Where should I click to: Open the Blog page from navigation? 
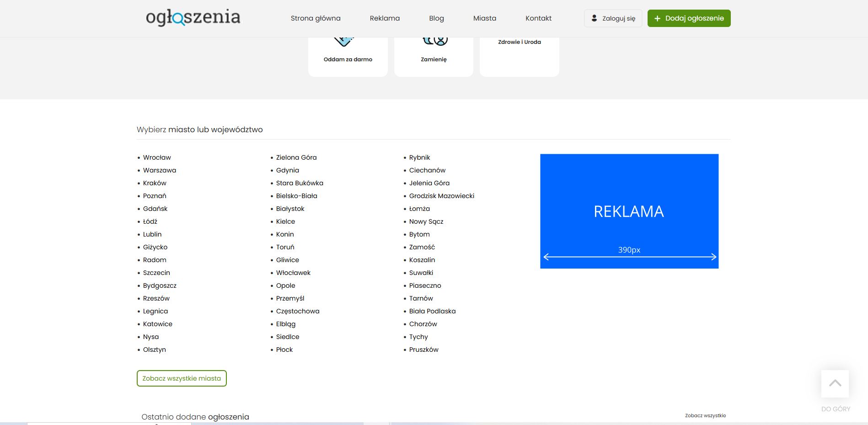[436, 18]
